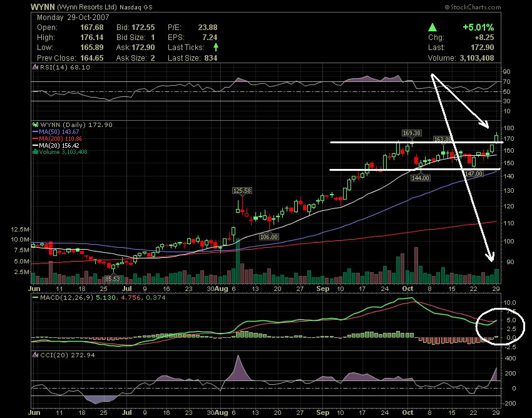This screenshot has width=532, height=418.
Task: Click the CCI(20) 272.94 indicator label
Action: coord(67,355)
